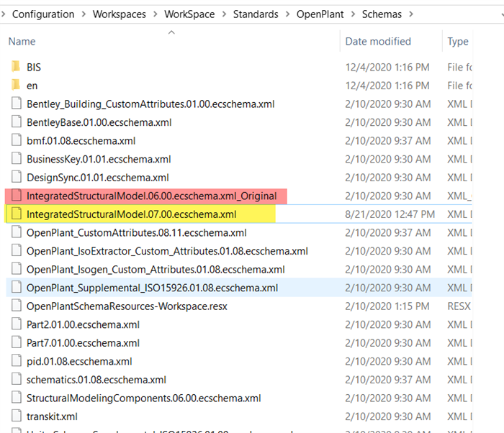The height and width of the screenshot is (433, 504).
Task: Click file icon of Part2.01.00.ecschema.xml
Action: (17, 324)
